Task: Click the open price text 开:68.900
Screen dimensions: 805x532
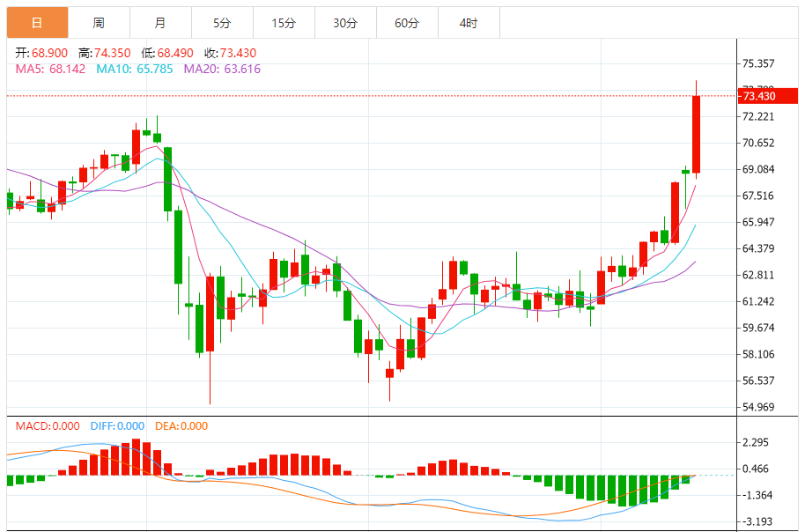Action: (x=41, y=53)
